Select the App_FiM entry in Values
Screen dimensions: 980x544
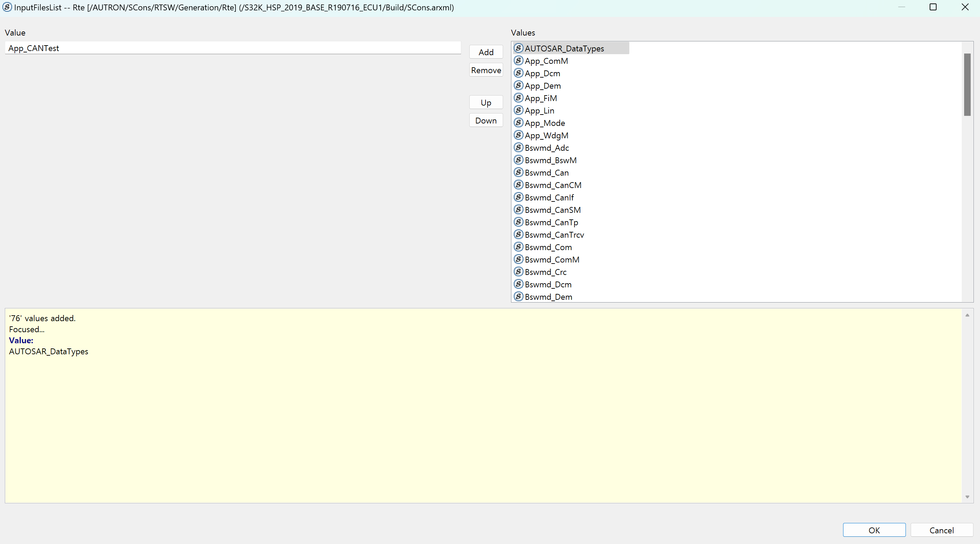[x=541, y=98]
